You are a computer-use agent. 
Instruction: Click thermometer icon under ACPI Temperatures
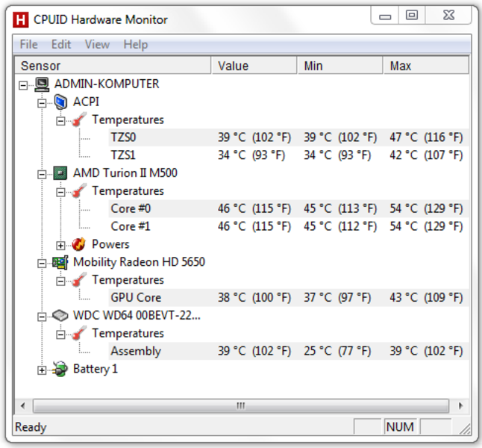pyautogui.click(x=79, y=119)
